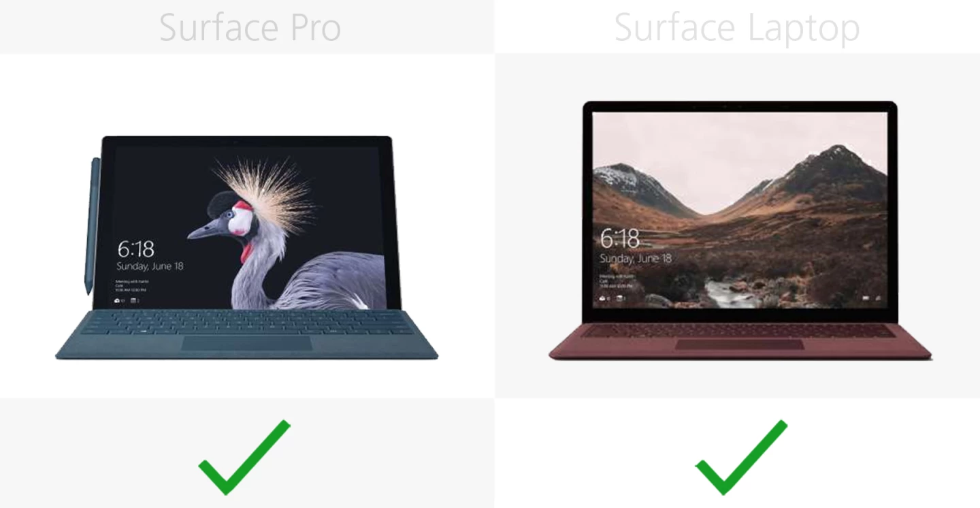Click Sunday, June 18 date on Surface Pro

pyautogui.click(x=150, y=266)
